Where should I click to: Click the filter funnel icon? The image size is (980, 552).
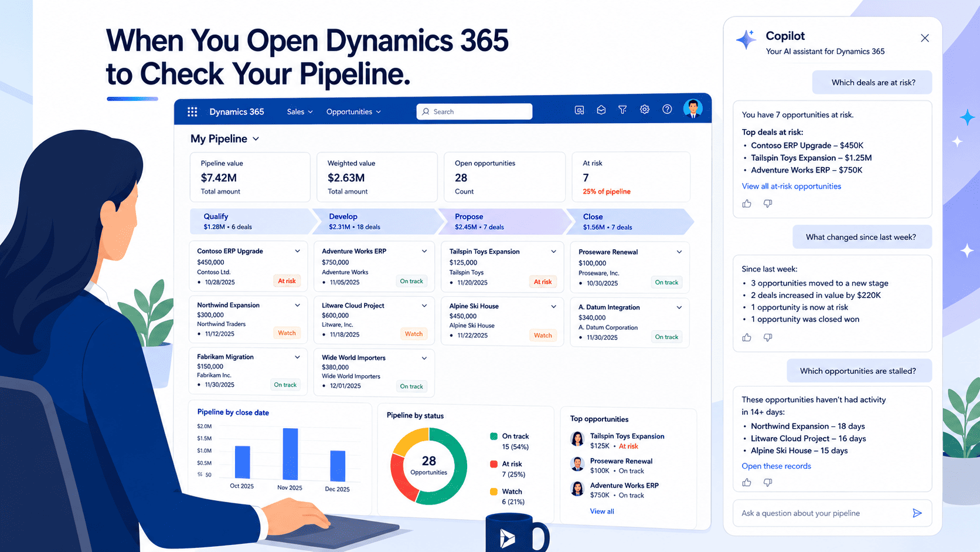pos(622,110)
